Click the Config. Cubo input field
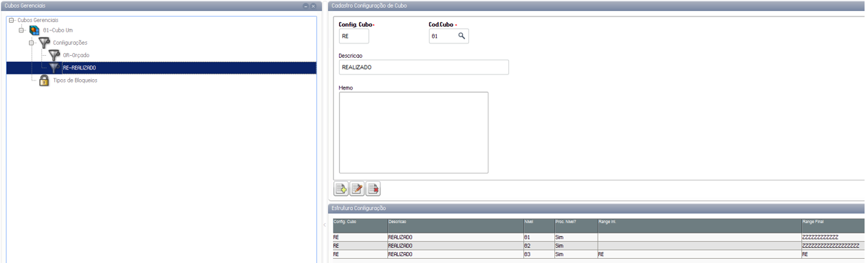Screen dimensions: 868x263 point(354,36)
